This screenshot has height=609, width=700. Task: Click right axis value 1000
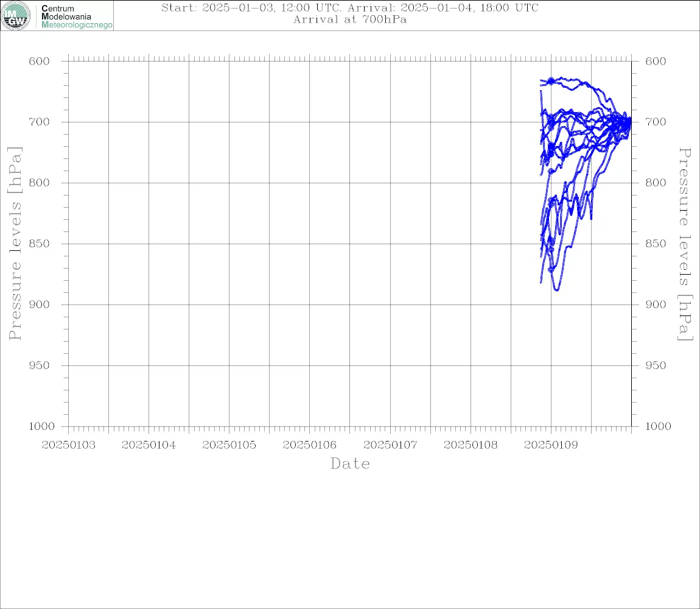point(658,426)
